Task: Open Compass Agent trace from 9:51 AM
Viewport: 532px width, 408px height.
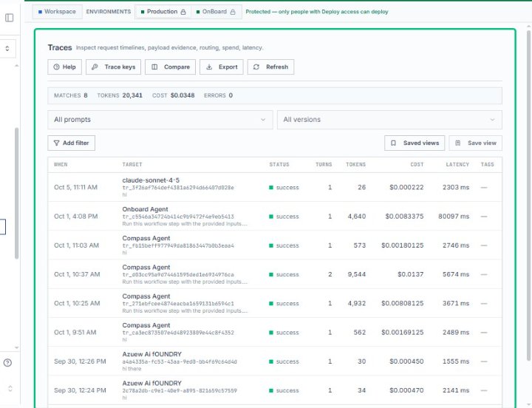Action: pos(275,333)
